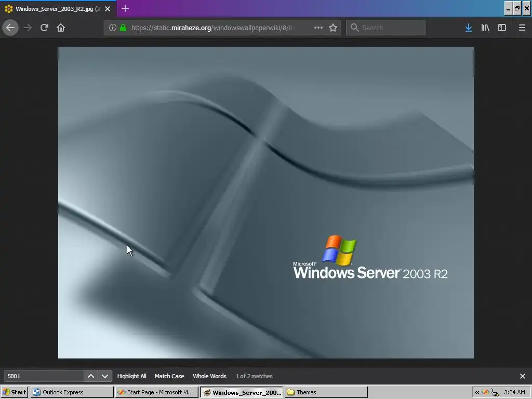This screenshot has height=399, width=532.
Task: Toggle the sidebar view
Action: (x=502, y=28)
